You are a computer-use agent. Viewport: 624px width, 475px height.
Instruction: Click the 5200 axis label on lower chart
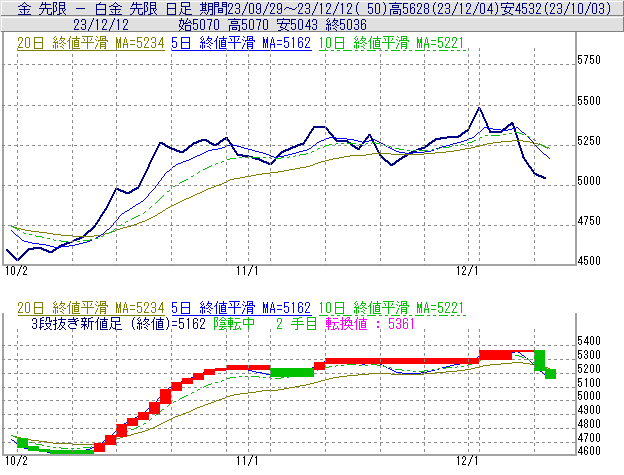(x=589, y=369)
